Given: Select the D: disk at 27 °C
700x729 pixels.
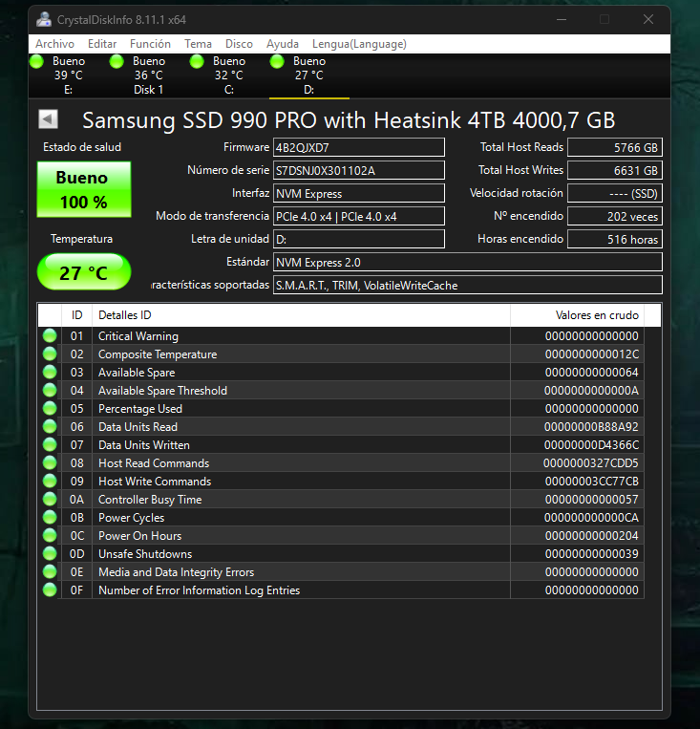Looking at the screenshot, I should (x=309, y=75).
